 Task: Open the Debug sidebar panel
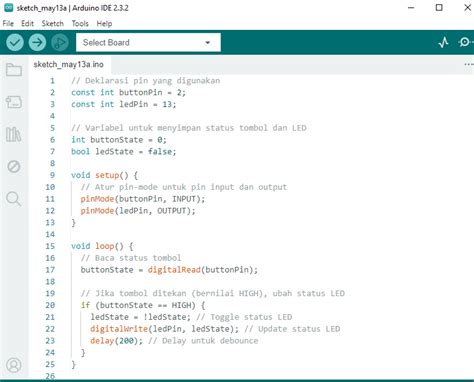coord(14,166)
